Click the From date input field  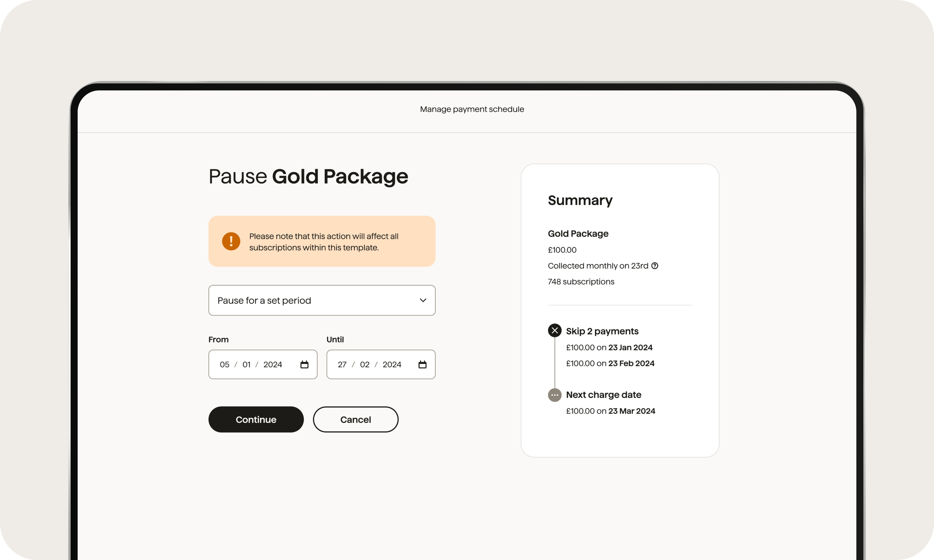(x=262, y=364)
